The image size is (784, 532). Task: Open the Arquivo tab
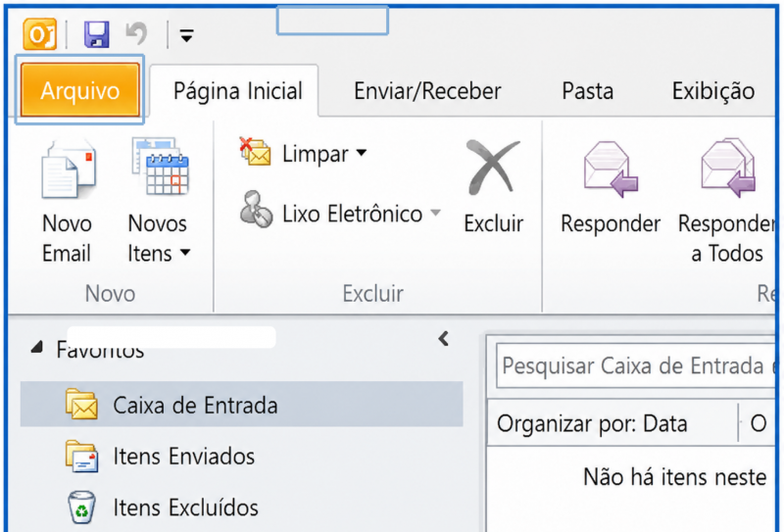click(80, 90)
